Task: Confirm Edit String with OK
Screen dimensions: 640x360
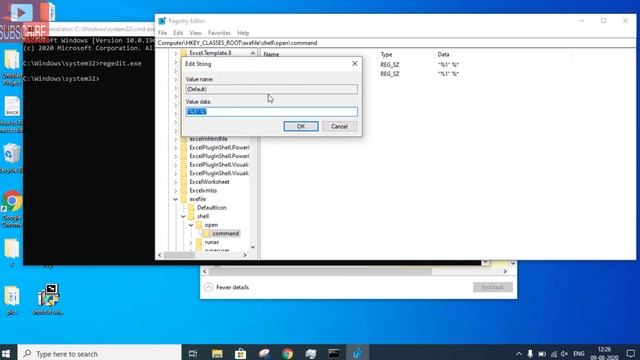Action: (301, 127)
